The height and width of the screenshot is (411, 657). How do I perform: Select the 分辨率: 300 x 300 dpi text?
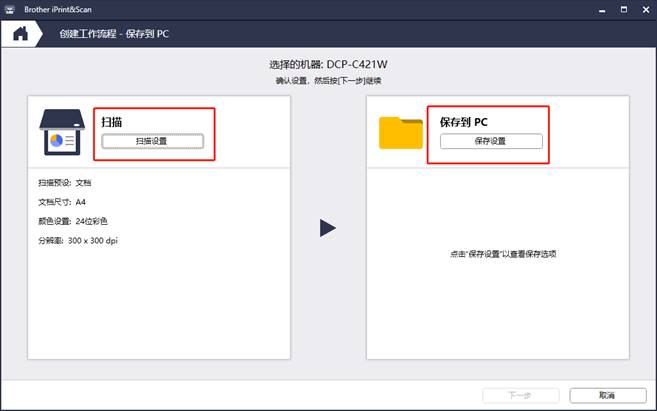(78, 240)
